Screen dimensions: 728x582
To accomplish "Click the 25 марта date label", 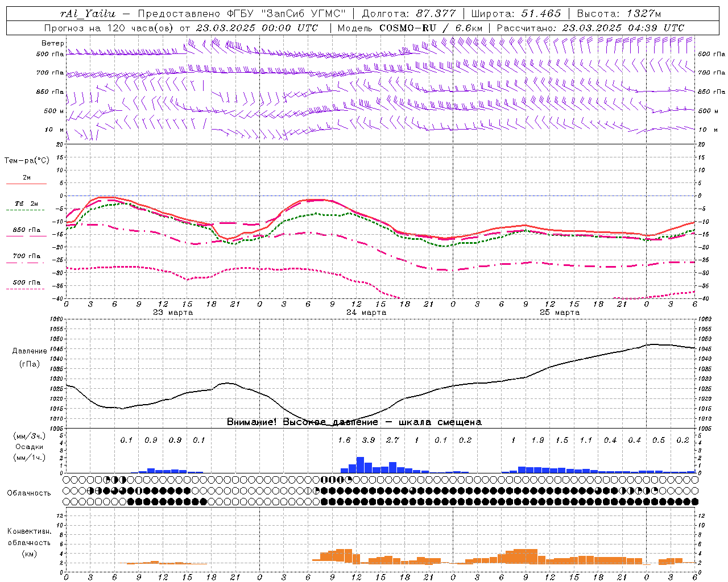I will pyautogui.click(x=560, y=313).
